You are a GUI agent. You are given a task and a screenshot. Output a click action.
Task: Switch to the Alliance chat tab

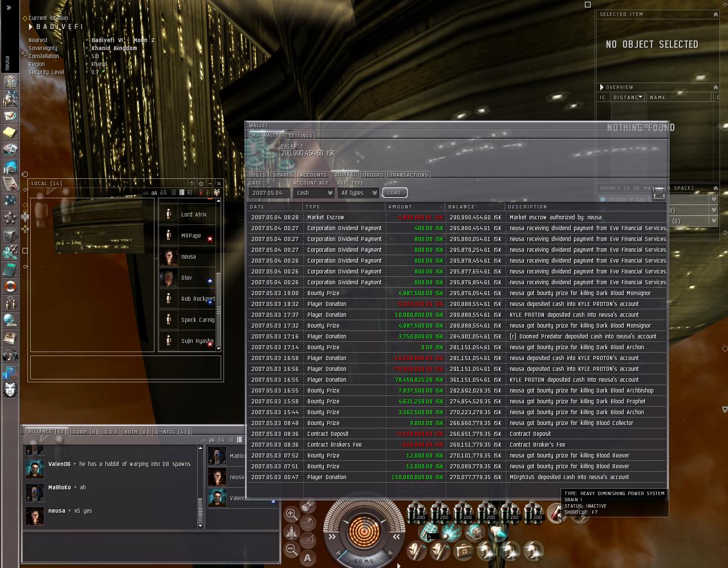(x=46, y=431)
